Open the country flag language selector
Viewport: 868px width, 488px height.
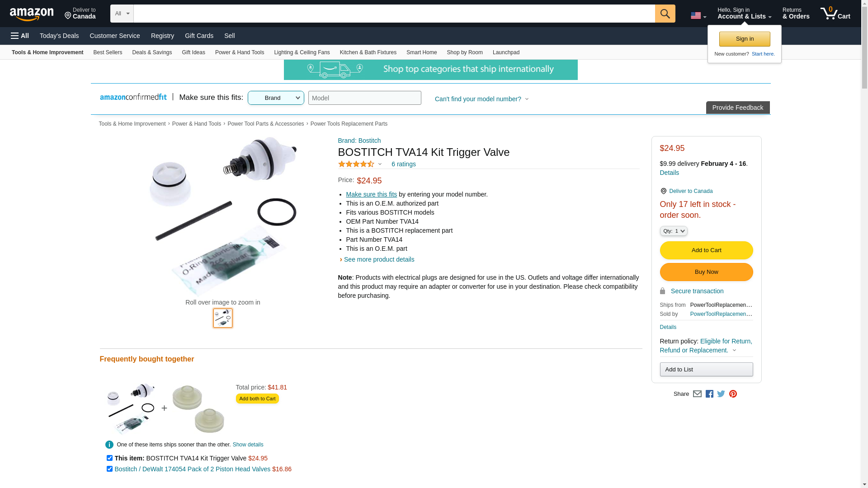[698, 16]
